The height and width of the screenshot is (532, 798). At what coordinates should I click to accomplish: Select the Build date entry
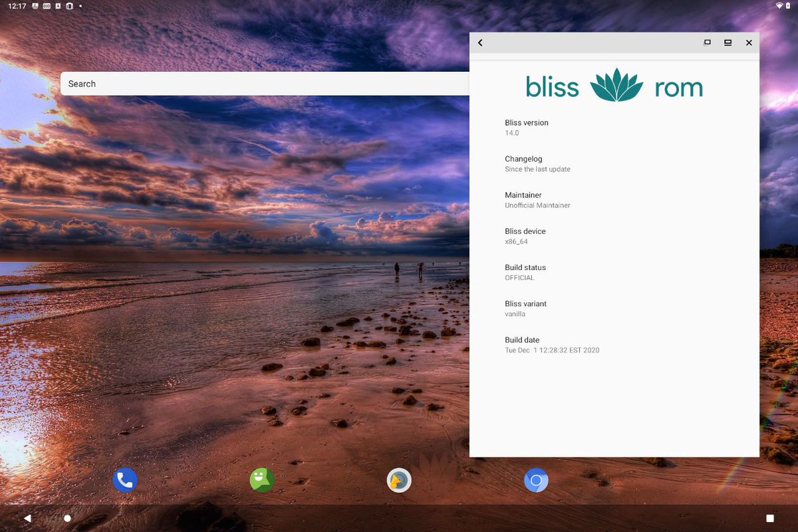[614, 345]
